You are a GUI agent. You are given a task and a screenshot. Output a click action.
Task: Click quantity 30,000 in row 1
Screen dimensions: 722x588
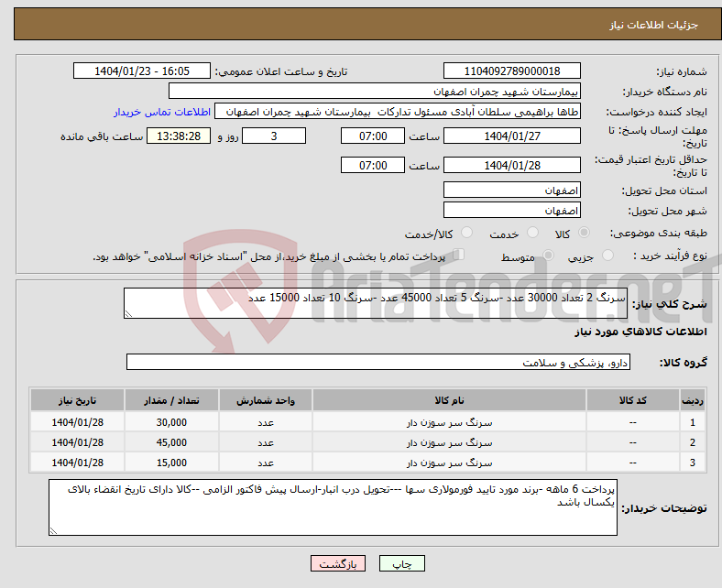point(171,422)
